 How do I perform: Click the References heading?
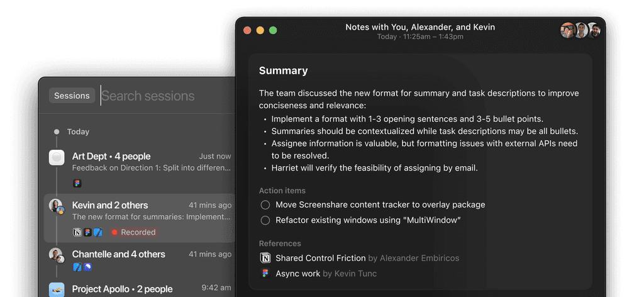coord(280,243)
